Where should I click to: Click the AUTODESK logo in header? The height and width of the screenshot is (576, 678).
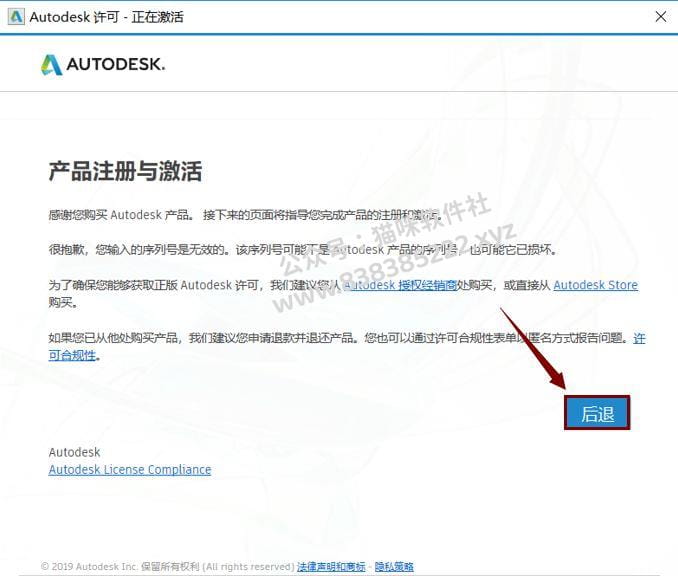pos(103,64)
